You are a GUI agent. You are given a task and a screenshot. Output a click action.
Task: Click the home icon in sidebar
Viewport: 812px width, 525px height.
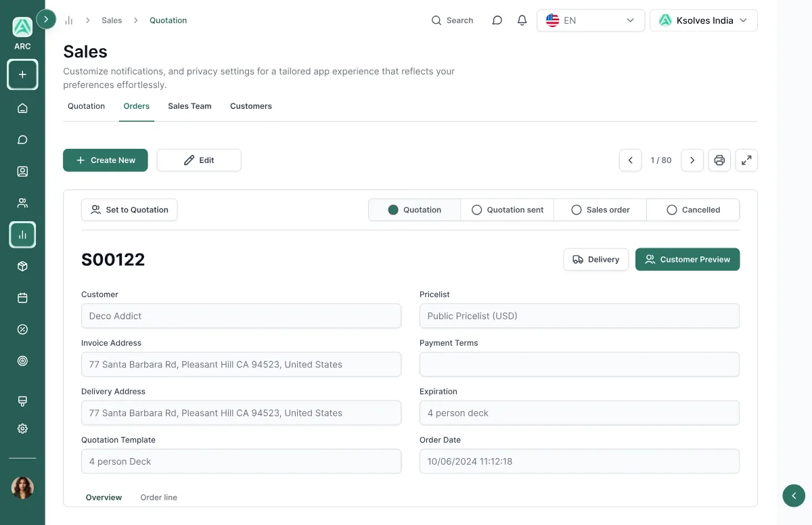click(x=22, y=108)
